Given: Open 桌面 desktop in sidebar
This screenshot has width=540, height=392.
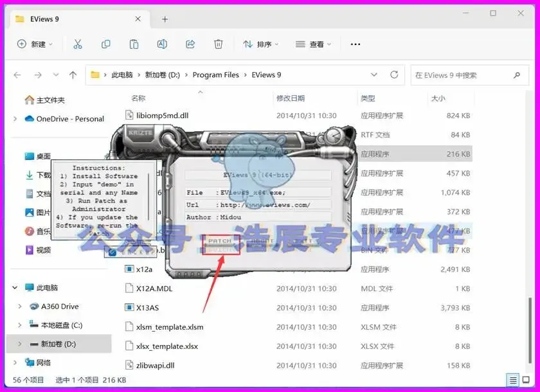Looking at the screenshot, I should (38, 156).
